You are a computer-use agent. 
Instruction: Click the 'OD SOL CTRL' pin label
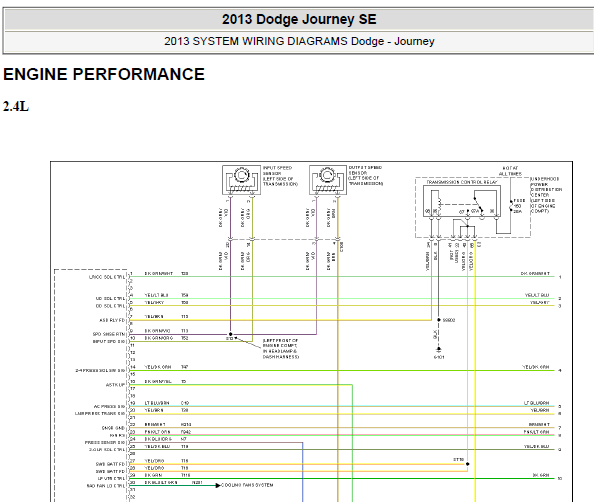pos(110,306)
